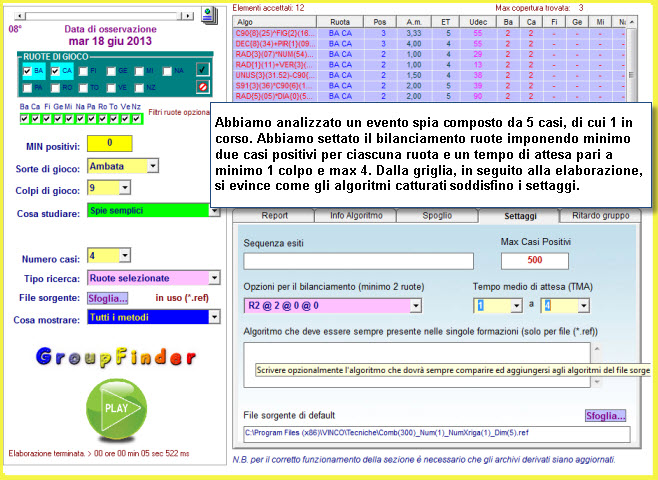The width and height of the screenshot is (658, 480).
Task: Expand the bilanciamento options dropdown
Action: coord(416,306)
